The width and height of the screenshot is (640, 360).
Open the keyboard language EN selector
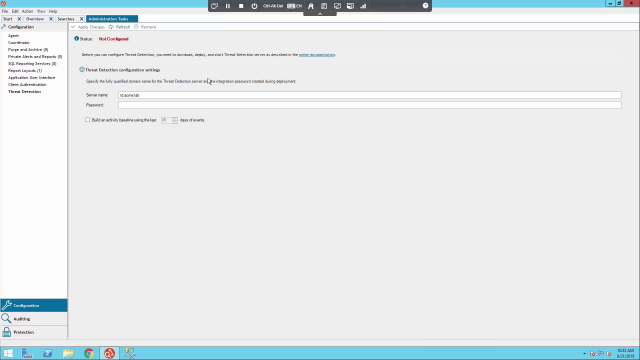pos(294,6)
